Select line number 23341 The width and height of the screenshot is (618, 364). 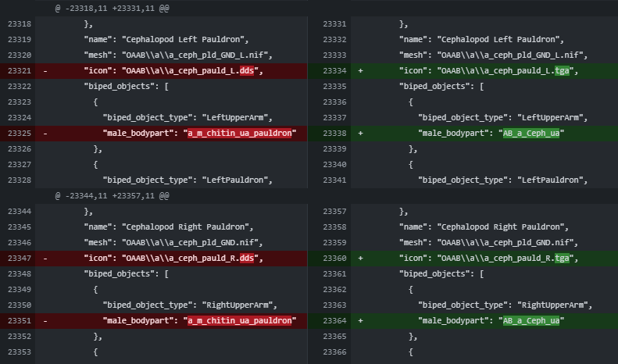(x=334, y=180)
